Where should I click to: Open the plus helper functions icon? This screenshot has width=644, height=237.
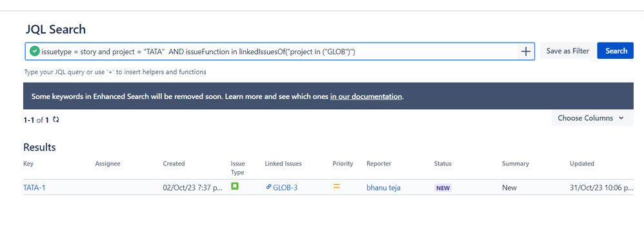(525, 52)
